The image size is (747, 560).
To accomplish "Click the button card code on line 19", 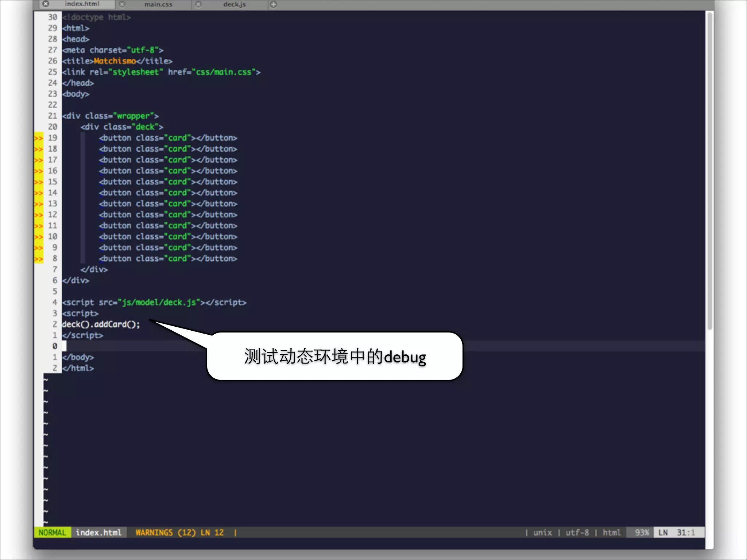I will click(168, 138).
